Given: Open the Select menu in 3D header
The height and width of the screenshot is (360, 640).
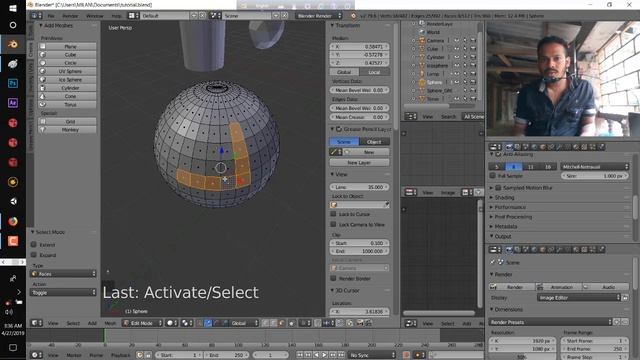Looking at the screenshot, I should coord(73,323).
